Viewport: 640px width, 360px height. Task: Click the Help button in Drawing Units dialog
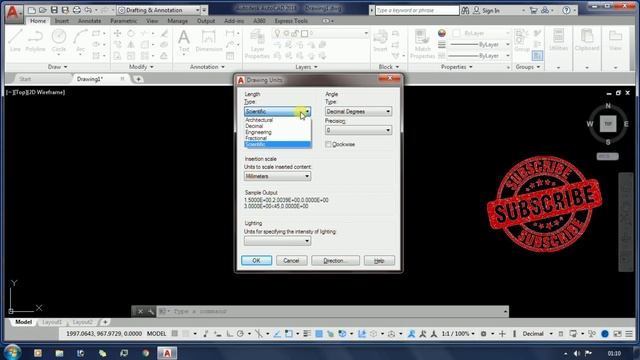click(379, 261)
